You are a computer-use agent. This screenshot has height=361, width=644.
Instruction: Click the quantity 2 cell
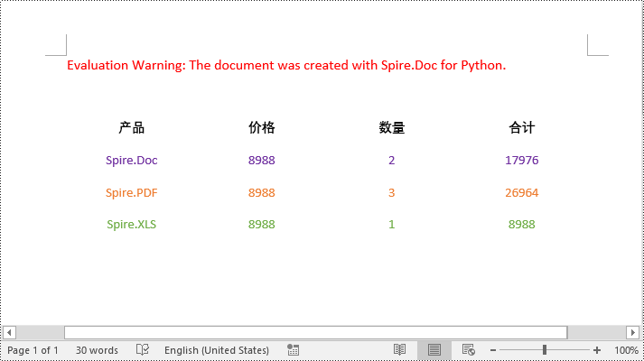coord(392,161)
